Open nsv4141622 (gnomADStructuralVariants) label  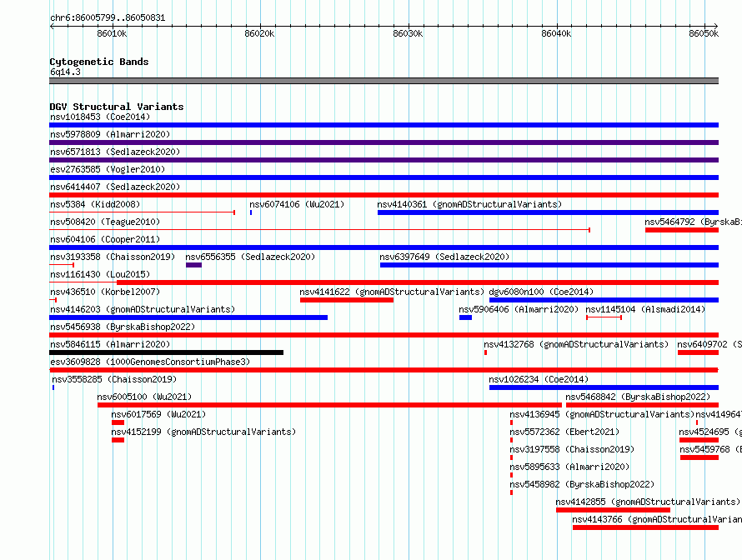[x=392, y=292]
